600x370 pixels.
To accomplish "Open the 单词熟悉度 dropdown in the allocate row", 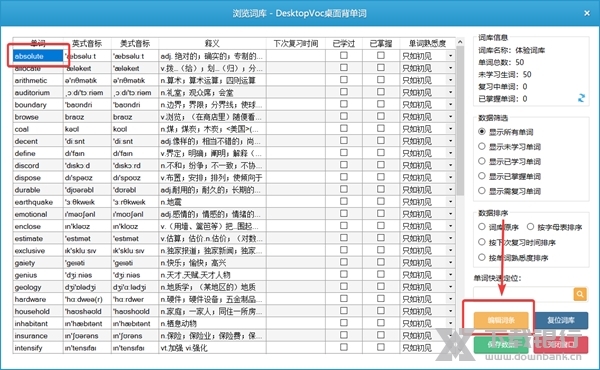I will pyautogui.click(x=450, y=68).
